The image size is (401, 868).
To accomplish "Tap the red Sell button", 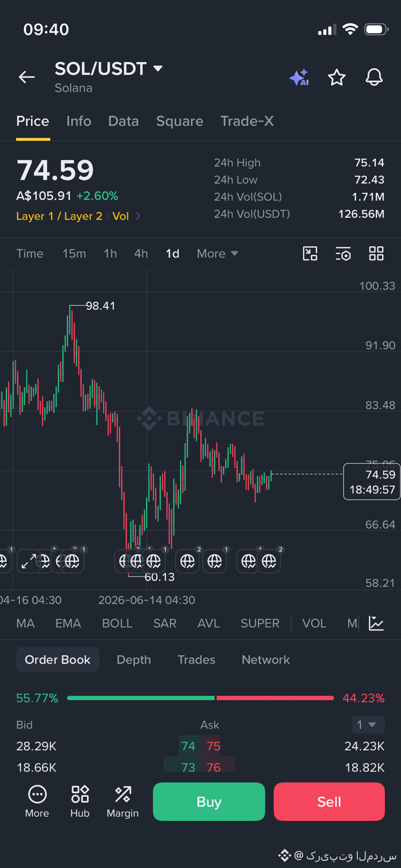I will pyautogui.click(x=329, y=802).
